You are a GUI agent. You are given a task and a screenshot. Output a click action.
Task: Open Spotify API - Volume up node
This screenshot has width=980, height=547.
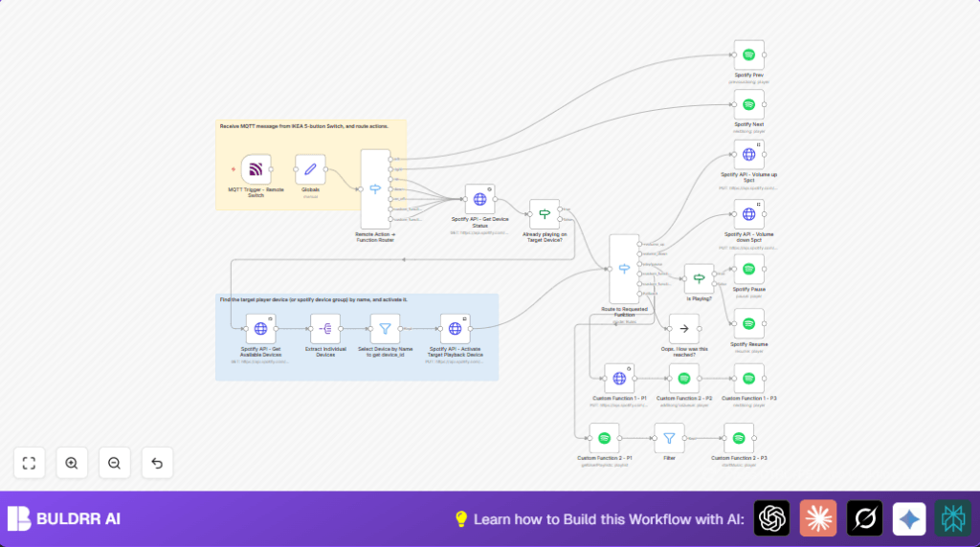coord(748,154)
